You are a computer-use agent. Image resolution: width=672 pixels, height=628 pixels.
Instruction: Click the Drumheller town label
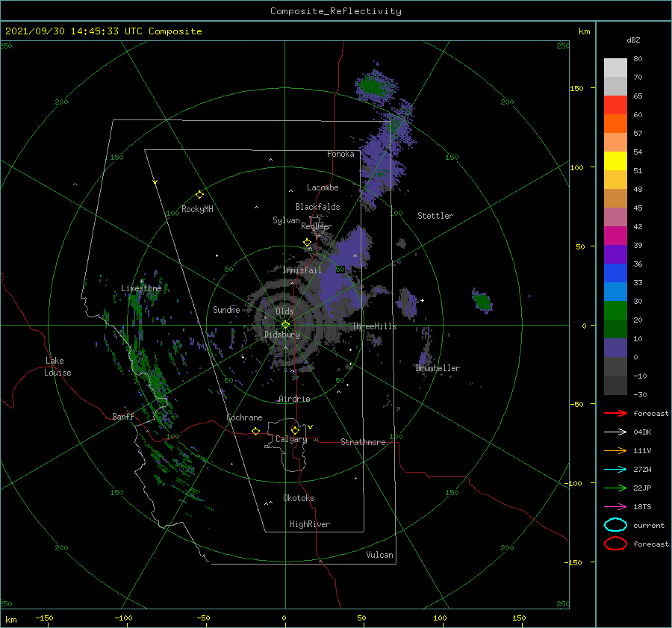(438, 368)
